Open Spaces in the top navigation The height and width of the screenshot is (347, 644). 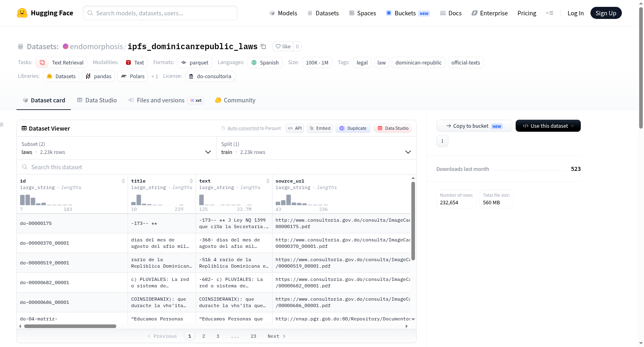click(x=363, y=13)
